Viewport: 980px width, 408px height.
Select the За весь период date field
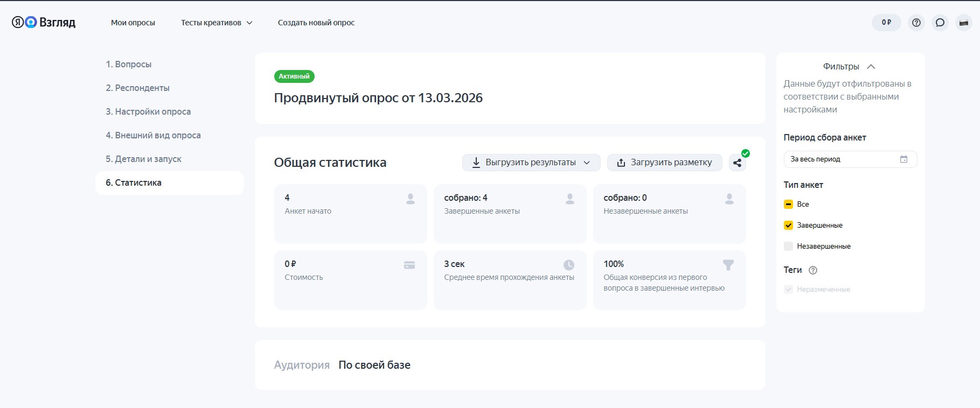(840, 159)
